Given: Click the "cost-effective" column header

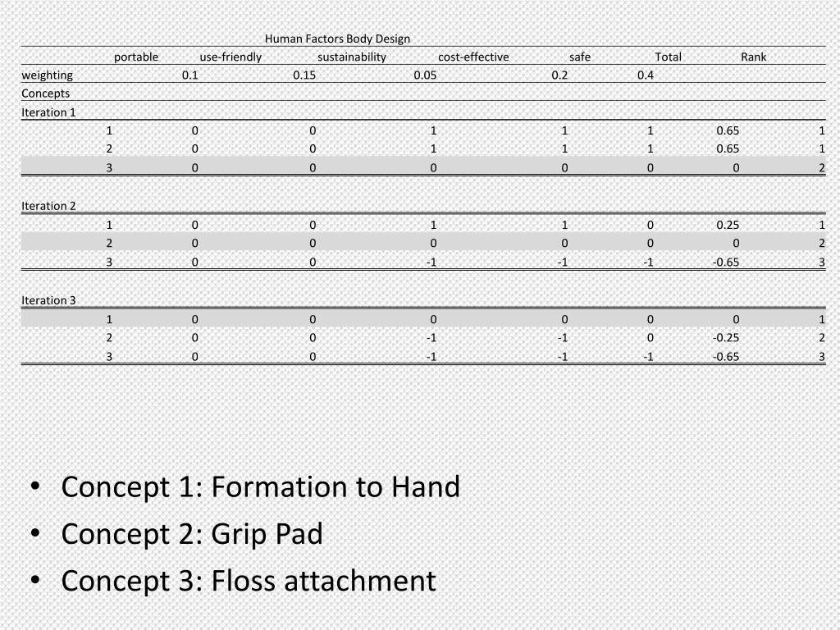Looking at the screenshot, I should pyautogui.click(x=473, y=57).
